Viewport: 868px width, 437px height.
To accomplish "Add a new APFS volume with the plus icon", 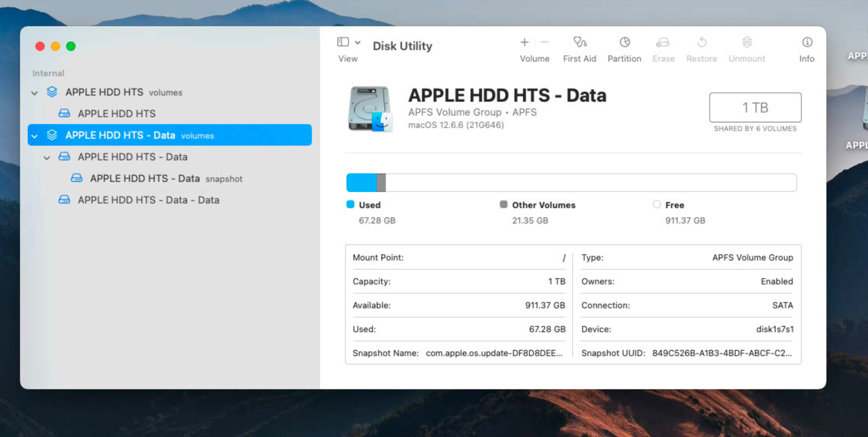I will tap(524, 42).
